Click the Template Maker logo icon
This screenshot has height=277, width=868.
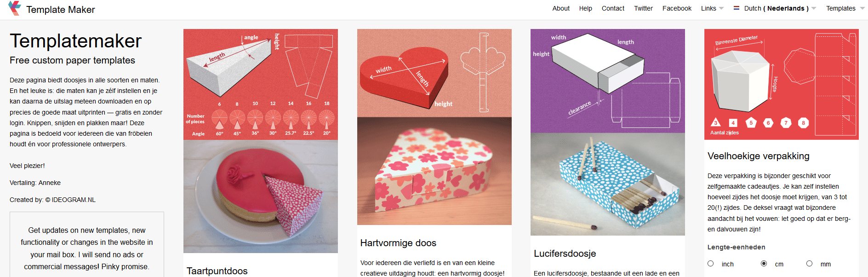(15, 8)
